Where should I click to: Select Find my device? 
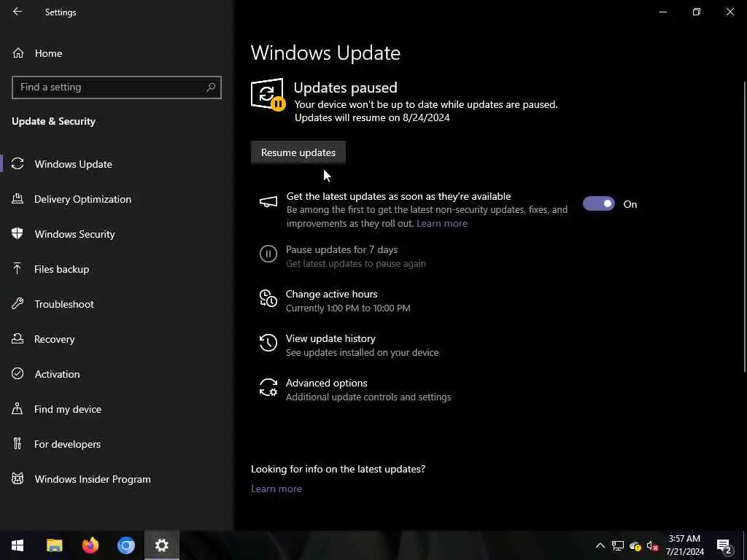tap(117, 409)
